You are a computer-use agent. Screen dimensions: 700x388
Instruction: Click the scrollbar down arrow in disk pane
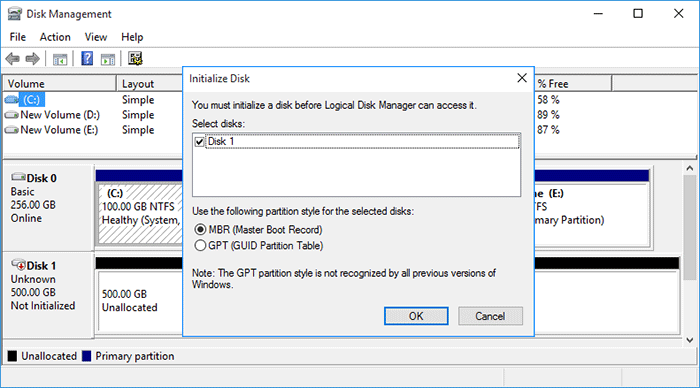690,340
